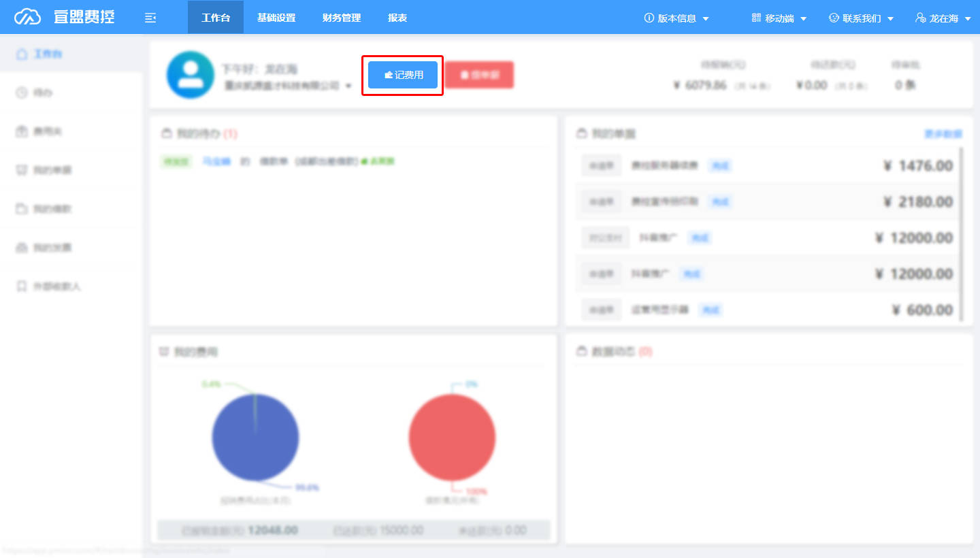The width and height of the screenshot is (980, 558).
Task: Click the ¥0.00 amount in the summary
Action: [x=811, y=86]
